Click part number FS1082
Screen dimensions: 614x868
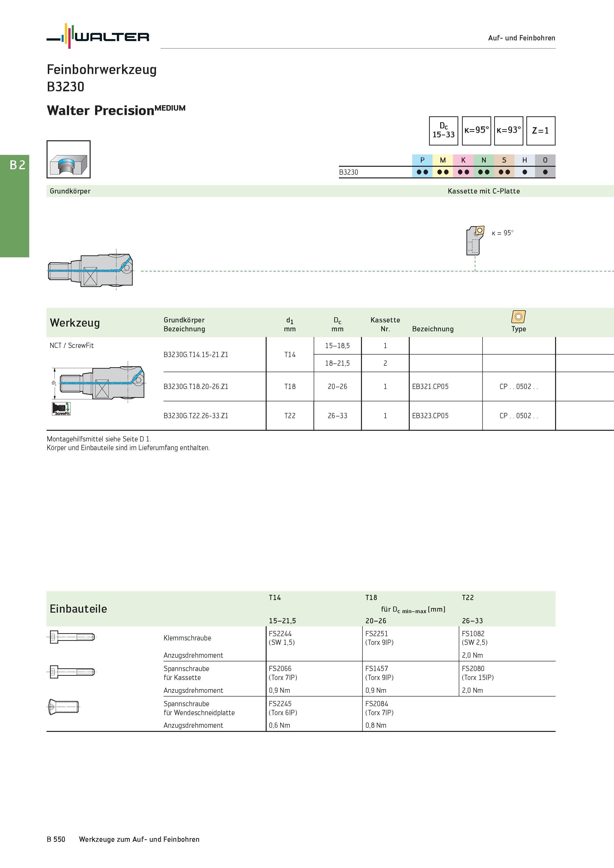473,634
